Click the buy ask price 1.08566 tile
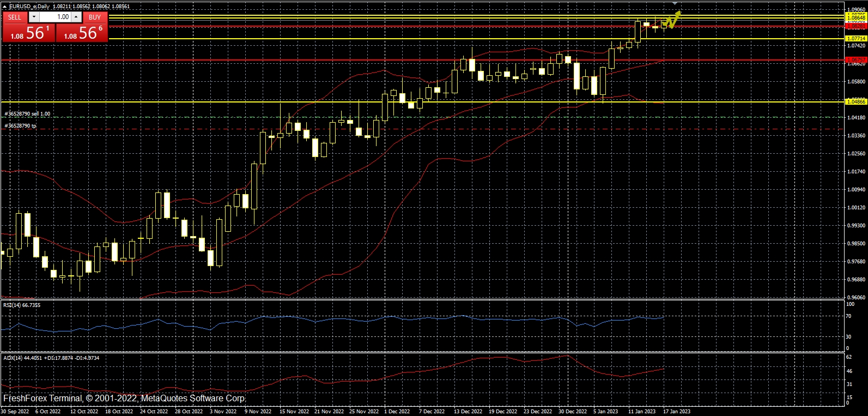The image size is (868, 416). click(x=82, y=32)
